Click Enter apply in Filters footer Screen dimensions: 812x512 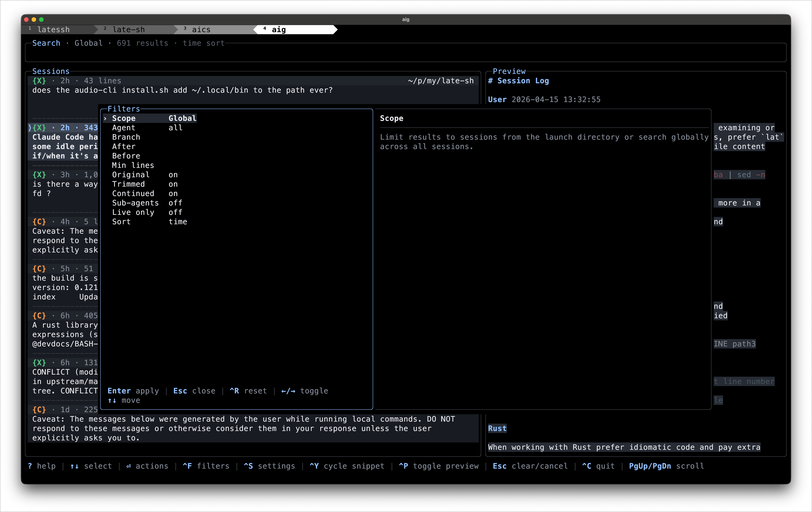133,391
